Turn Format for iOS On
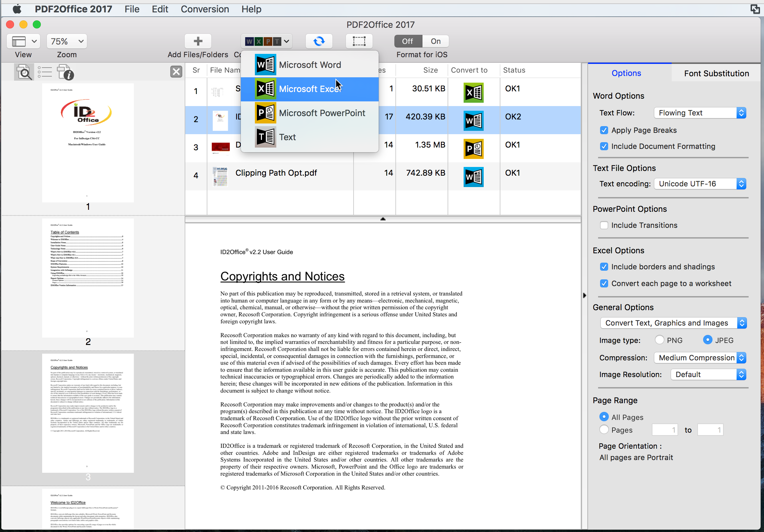764x532 pixels. (x=435, y=41)
